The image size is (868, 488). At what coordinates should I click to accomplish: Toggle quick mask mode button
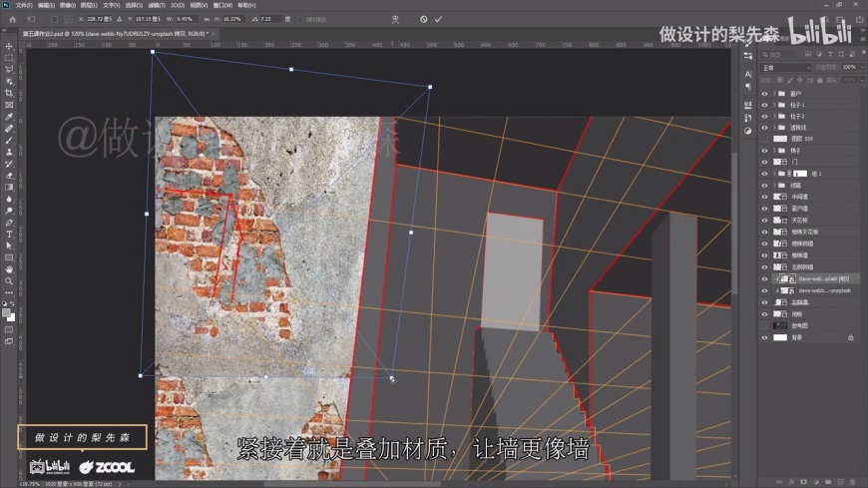pyautogui.click(x=9, y=329)
